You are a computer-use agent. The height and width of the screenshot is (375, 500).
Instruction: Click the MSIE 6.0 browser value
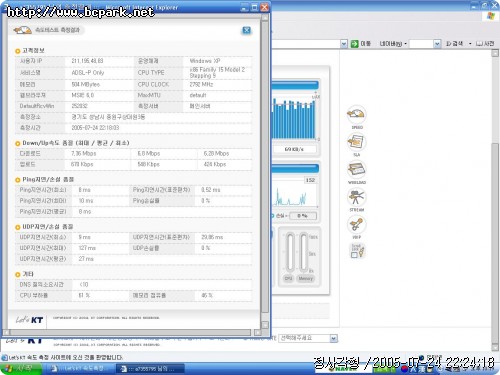[x=83, y=95]
